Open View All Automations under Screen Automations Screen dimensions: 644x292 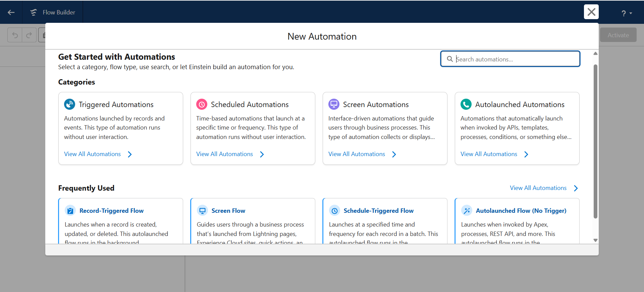357,154
